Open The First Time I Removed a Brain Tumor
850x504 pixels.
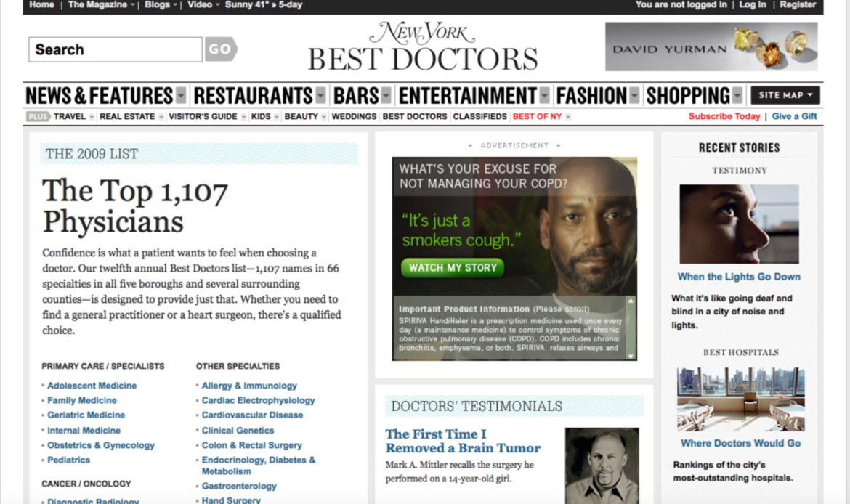463,441
